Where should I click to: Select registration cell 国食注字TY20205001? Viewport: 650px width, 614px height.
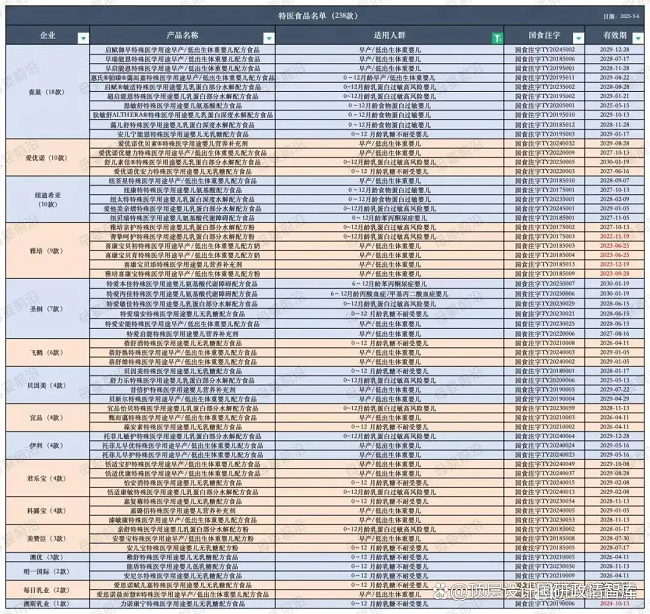(x=544, y=105)
